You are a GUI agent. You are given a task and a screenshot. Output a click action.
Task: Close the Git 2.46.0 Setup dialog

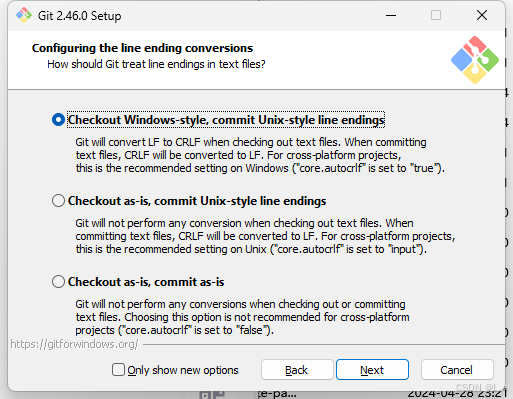482,15
